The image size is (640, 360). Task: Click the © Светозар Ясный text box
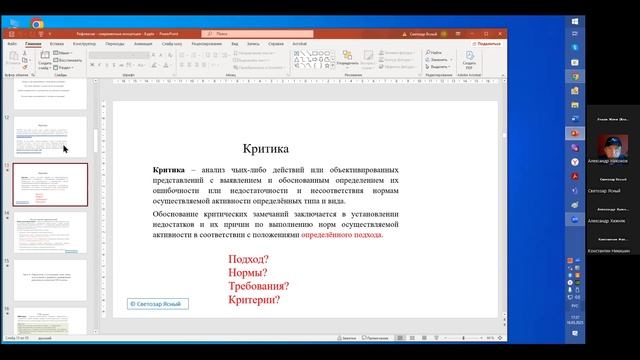[x=158, y=304]
